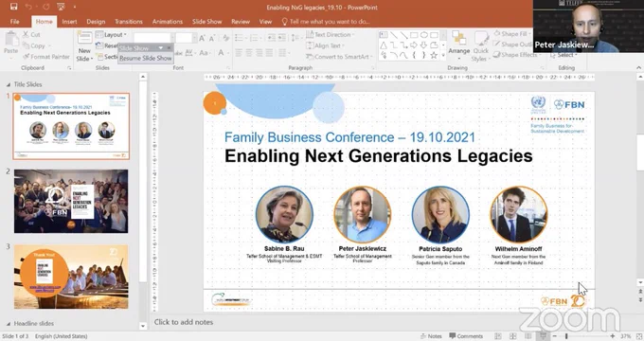Select slide 2 thumbnail with group photo
This screenshot has height=341, width=644.
click(x=71, y=202)
